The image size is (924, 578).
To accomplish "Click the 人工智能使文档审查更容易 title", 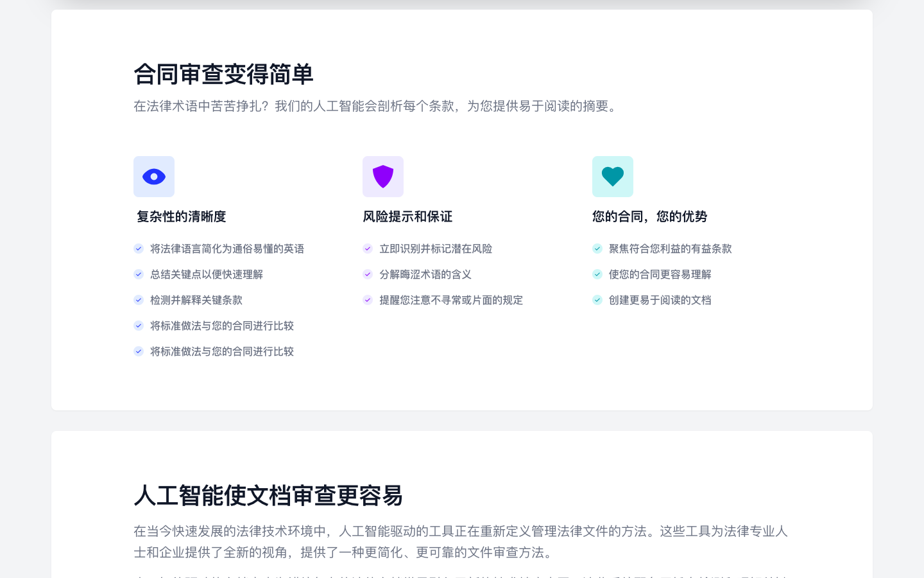I will (268, 496).
